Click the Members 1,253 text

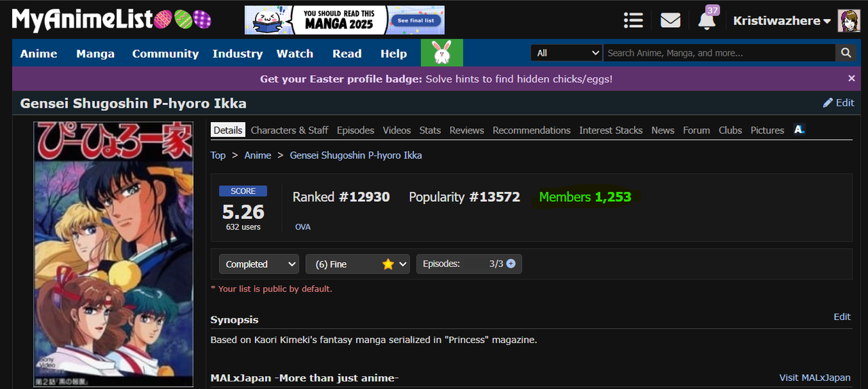[x=585, y=197]
